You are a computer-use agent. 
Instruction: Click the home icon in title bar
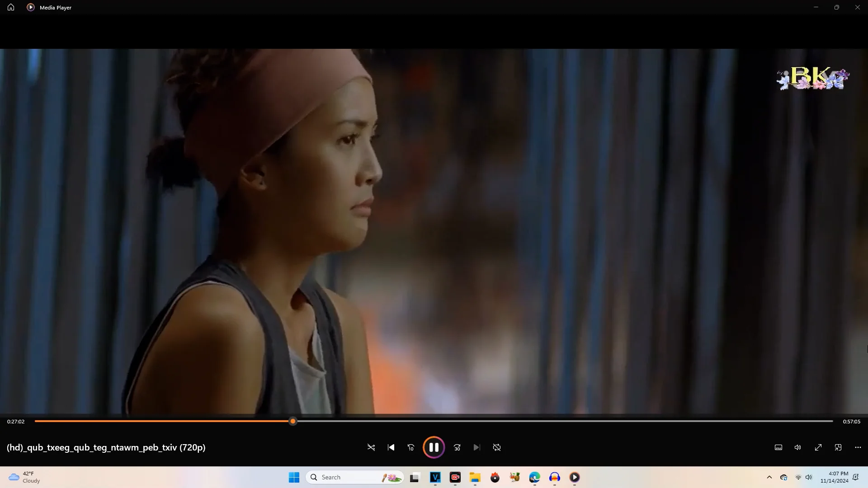tap(11, 7)
